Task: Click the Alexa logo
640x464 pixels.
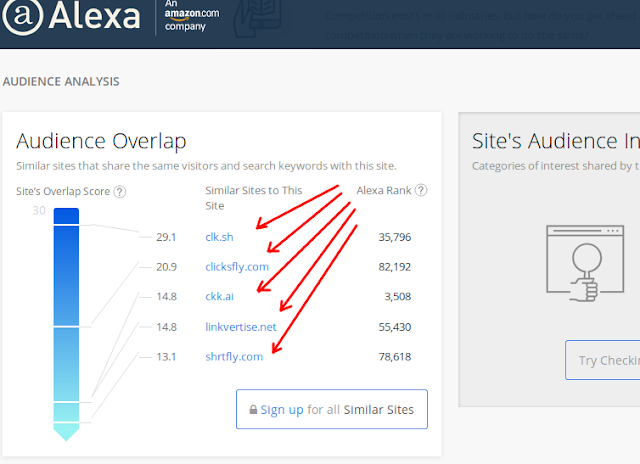Action: click(x=71, y=16)
